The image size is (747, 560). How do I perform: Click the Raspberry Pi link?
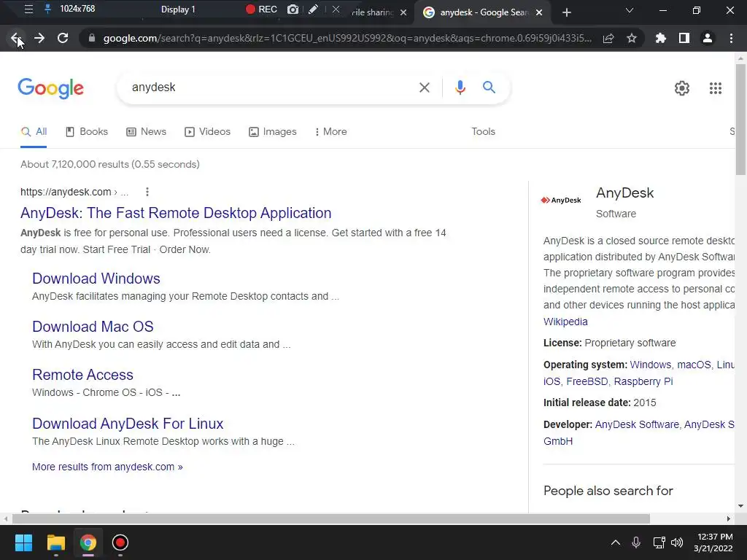tap(643, 382)
